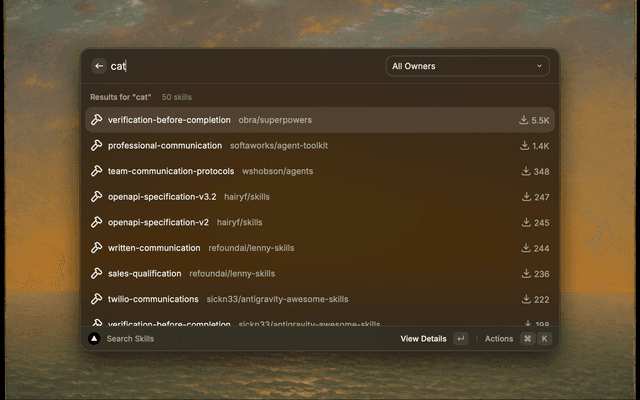The width and height of the screenshot is (640, 400).
Task: Click the download icon showing 1.4K
Action: pyautogui.click(x=524, y=146)
